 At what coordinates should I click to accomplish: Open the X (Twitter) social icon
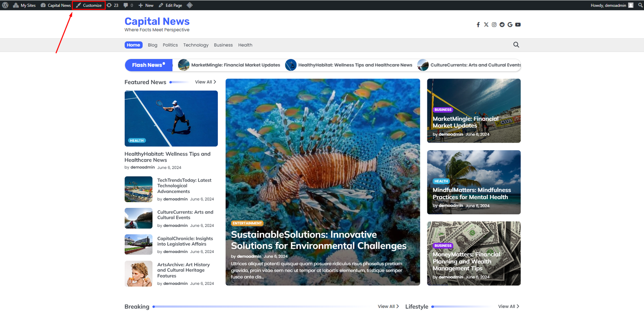[x=486, y=25]
